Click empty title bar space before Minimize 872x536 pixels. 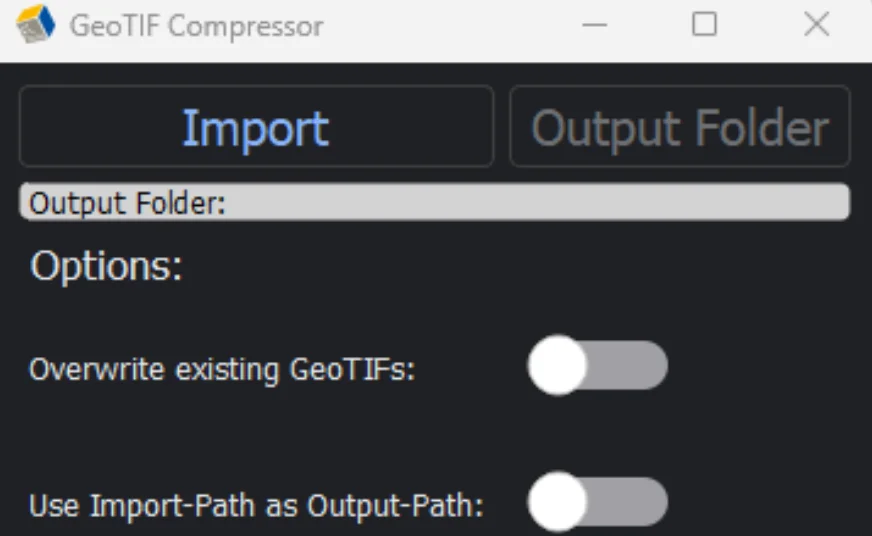450,26
